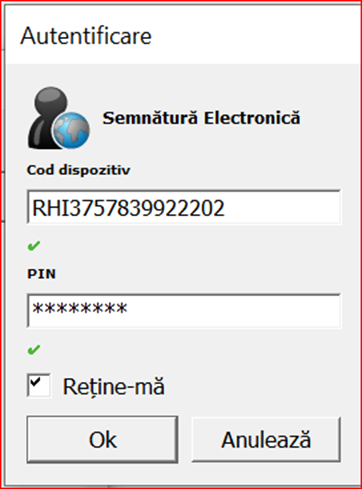This screenshot has width=362, height=489.
Task: Click blank space after PIN asterisks
Action: [x=233, y=311]
